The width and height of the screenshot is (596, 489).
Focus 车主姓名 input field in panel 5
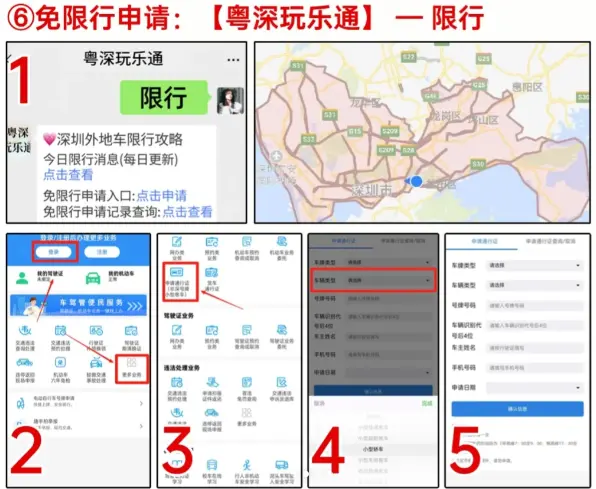(x=534, y=348)
